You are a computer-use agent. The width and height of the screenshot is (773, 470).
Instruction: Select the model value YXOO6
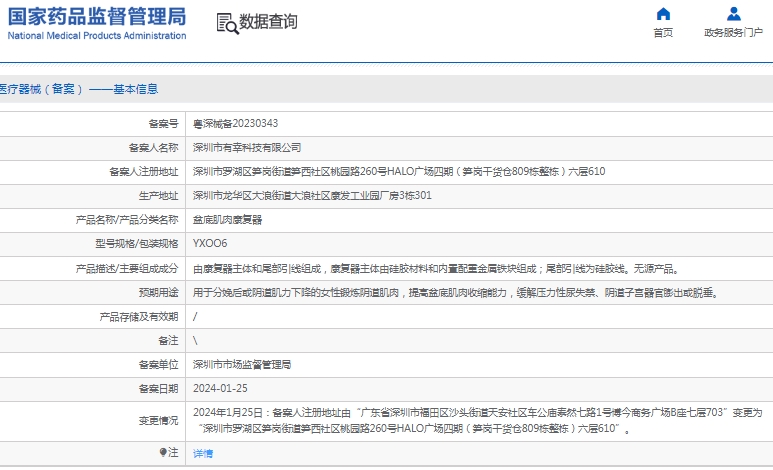click(x=210, y=243)
